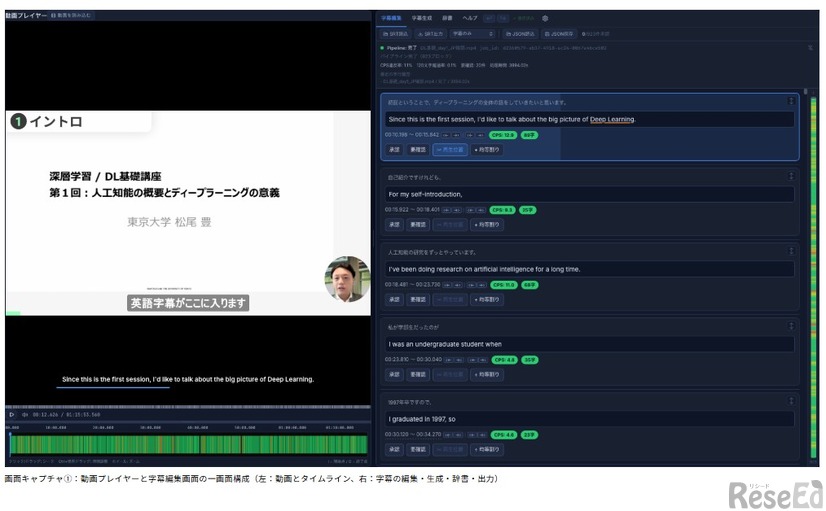Screen dimensions: 826x511
Task: Approve 'I graduated in 1997, so' with 承認
Action: coord(394,449)
